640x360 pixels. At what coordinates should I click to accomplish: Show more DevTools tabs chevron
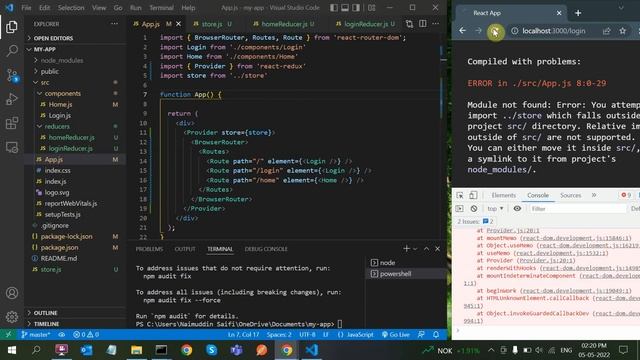click(x=594, y=195)
